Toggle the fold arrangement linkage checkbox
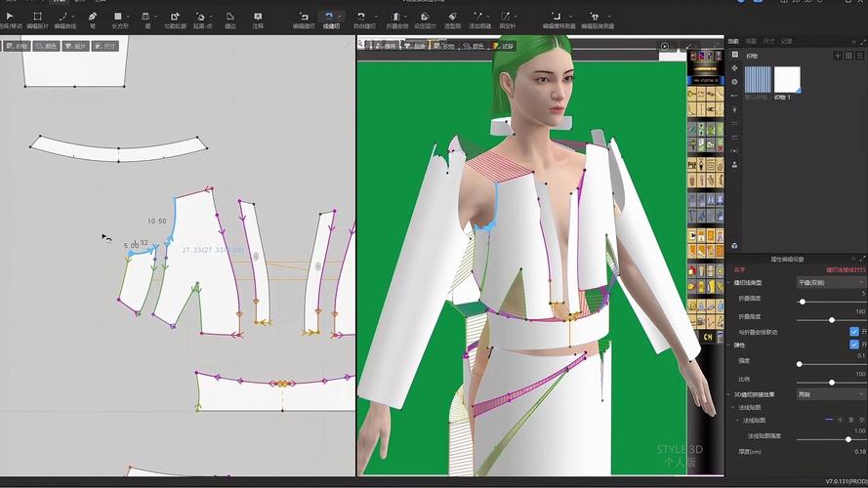This screenshot has width=868, height=488. point(854,332)
